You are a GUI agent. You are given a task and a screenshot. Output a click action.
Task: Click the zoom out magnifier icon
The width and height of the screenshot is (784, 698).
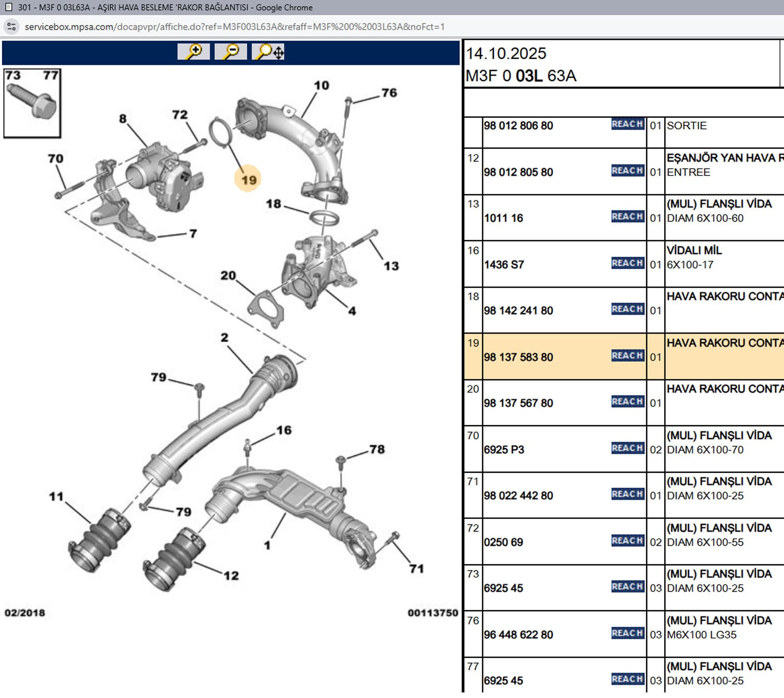click(x=231, y=52)
